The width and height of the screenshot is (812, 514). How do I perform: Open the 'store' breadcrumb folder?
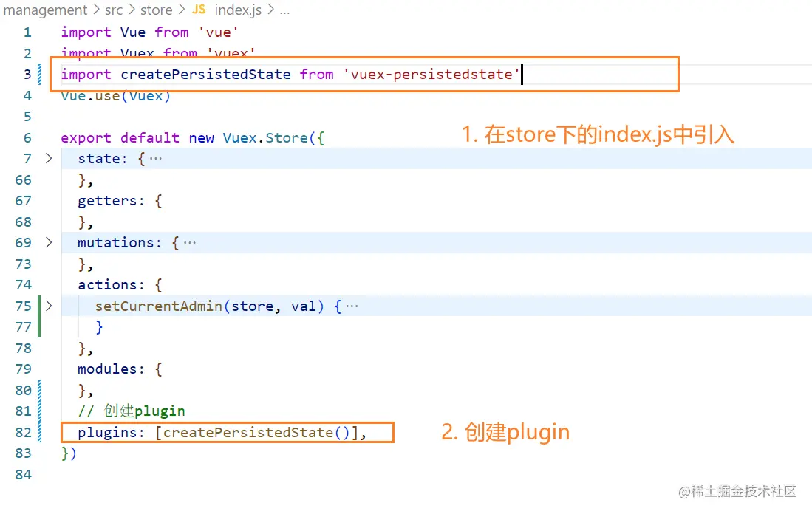click(157, 10)
